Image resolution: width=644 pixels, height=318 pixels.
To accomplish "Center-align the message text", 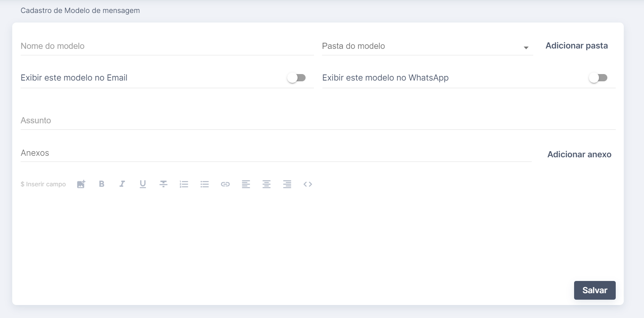I will tap(267, 184).
